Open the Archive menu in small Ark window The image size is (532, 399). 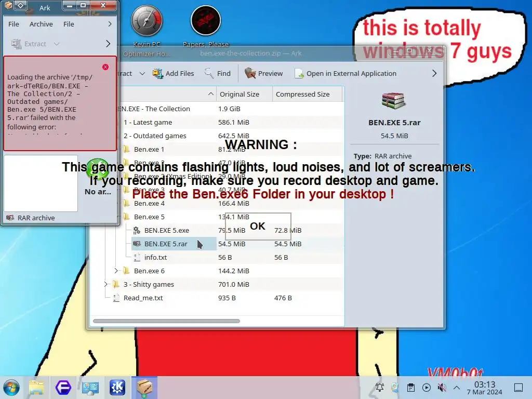point(41,24)
